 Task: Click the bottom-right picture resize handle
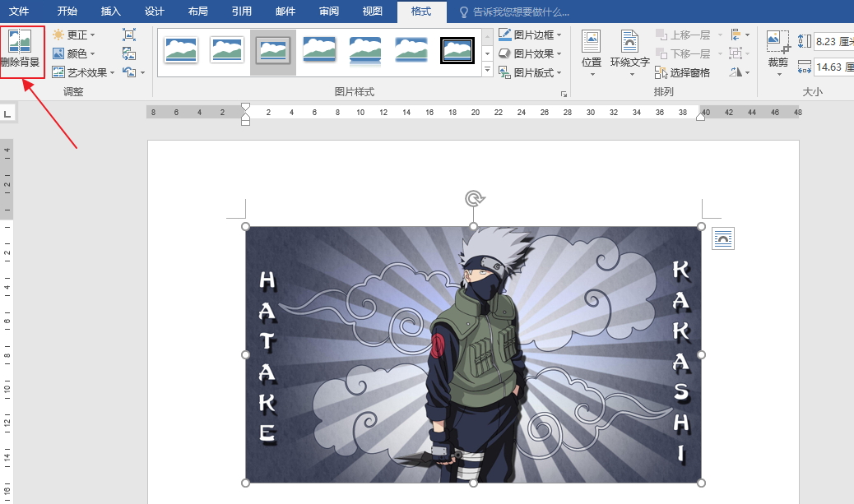tap(701, 483)
